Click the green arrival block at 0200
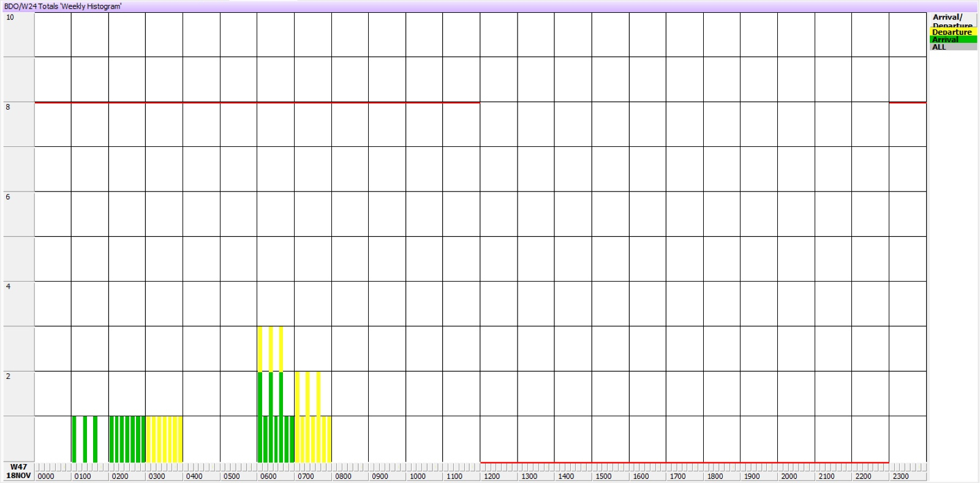 pyautogui.click(x=127, y=439)
